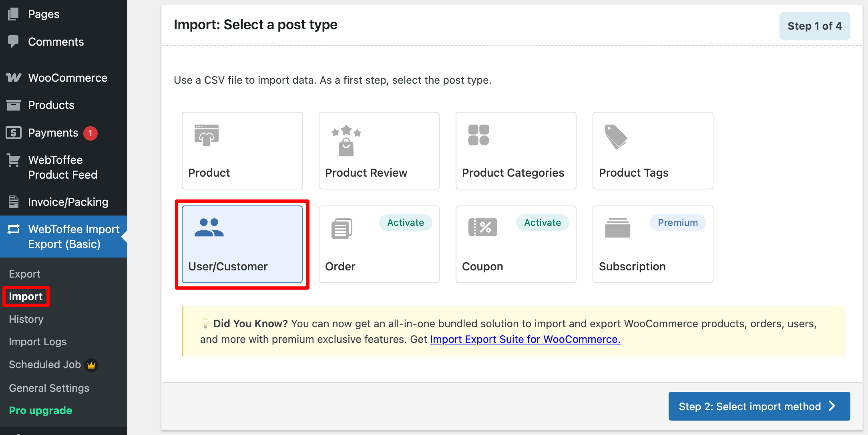This screenshot has width=868, height=435.
Task: Click the Scheduled Job crown icon
Action: point(91,365)
